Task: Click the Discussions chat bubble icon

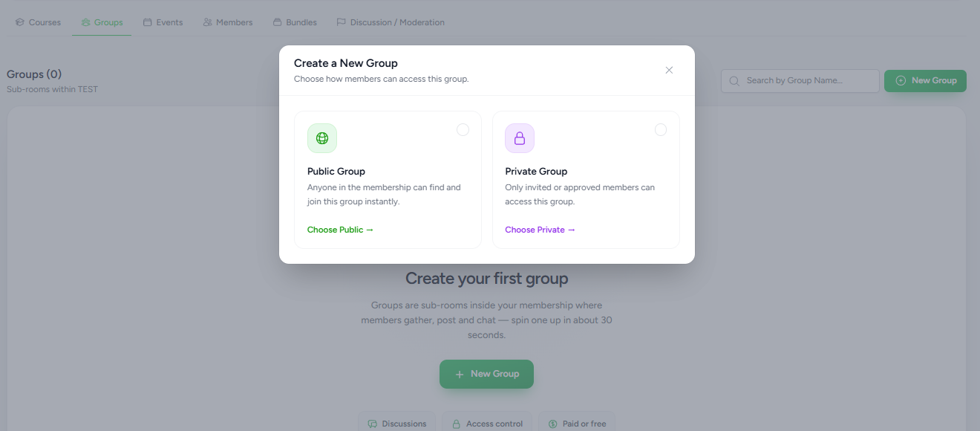Action: coord(372,424)
